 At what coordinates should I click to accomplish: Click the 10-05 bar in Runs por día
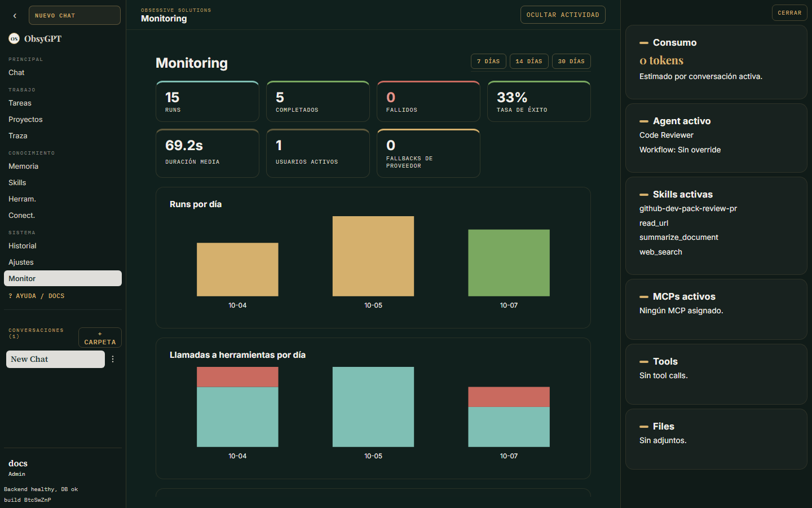[x=373, y=256]
